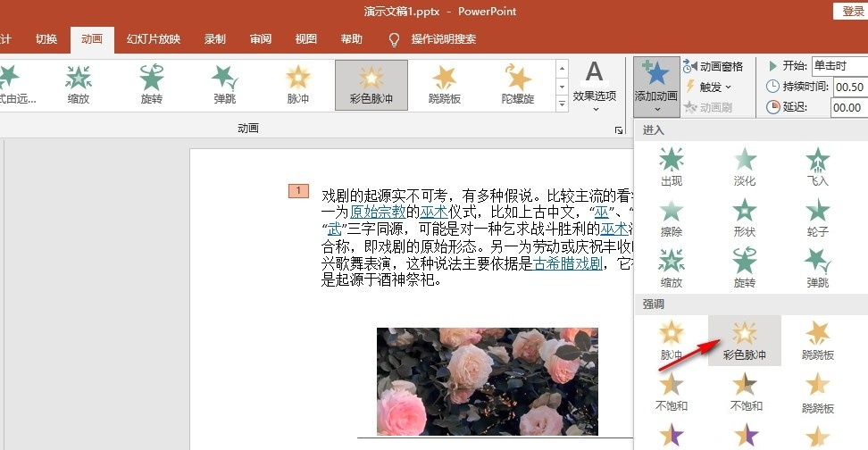Choose the 形状 entrance animation
Screen dimensions: 868x450
(744, 217)
